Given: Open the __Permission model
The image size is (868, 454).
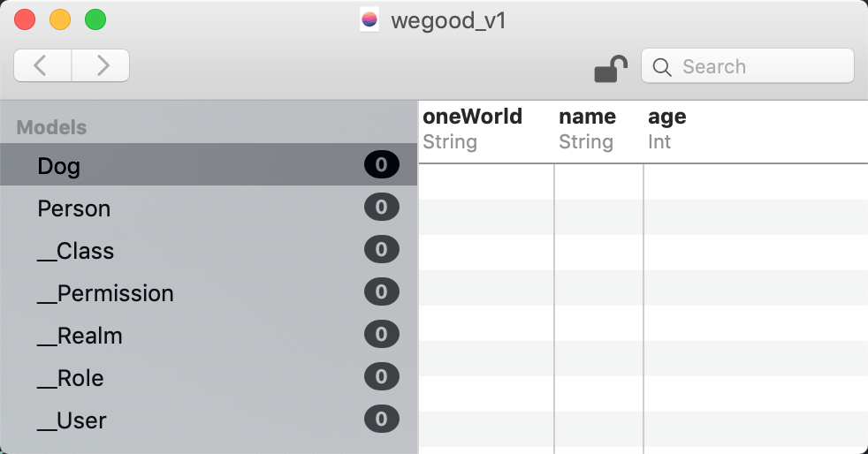Looking at the screenshot, I should 105,293.
